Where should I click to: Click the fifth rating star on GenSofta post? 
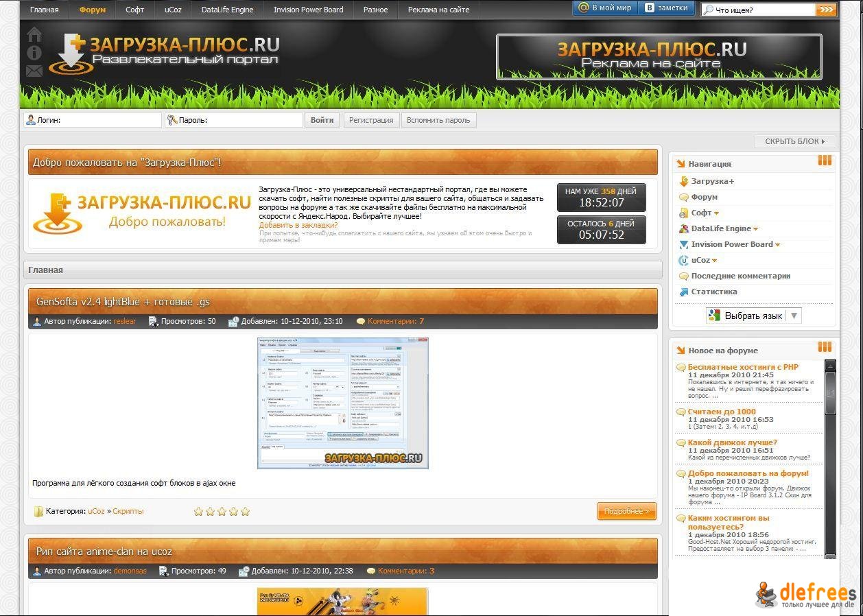click(245, 512)
